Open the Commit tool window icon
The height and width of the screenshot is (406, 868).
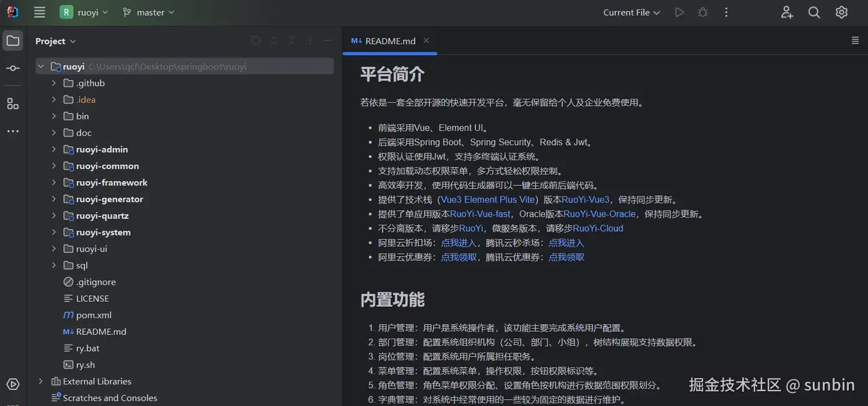(x=12, y=68)
